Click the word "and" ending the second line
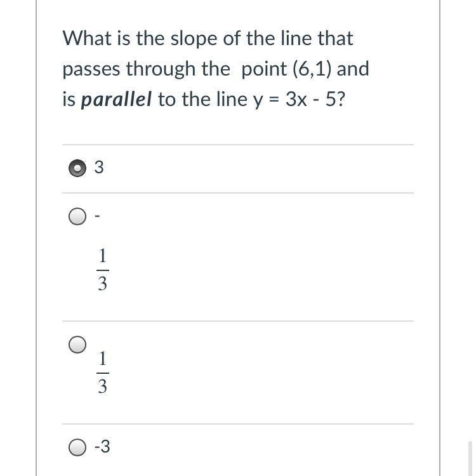Screen dimensions: 476x476 click(x=353, y=69)
